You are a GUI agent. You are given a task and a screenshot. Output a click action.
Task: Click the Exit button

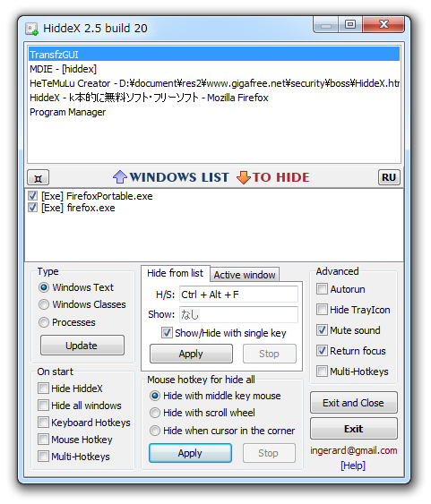353,429
